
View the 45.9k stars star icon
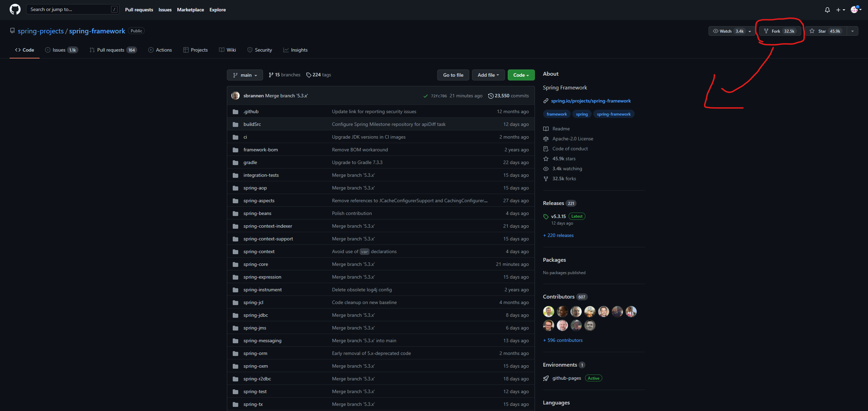pyautogui.click(x=546, y=159)
